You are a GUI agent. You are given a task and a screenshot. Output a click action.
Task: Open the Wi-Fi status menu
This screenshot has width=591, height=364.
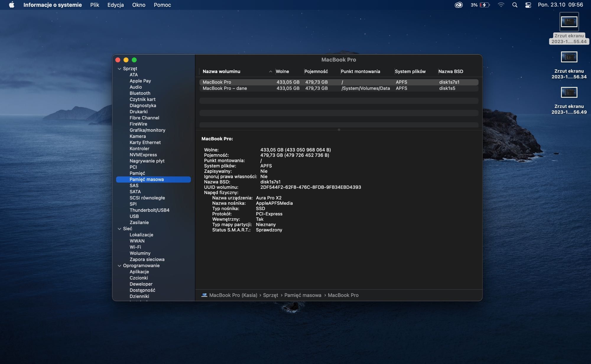[501, 5]
